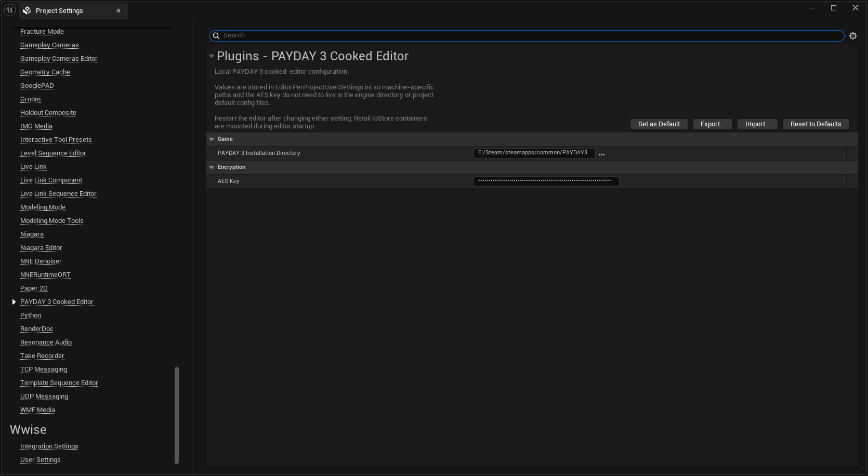The image size is (868, 476).
Task: Open NNERuntimeORT settings
Action: tap(45, 275)
